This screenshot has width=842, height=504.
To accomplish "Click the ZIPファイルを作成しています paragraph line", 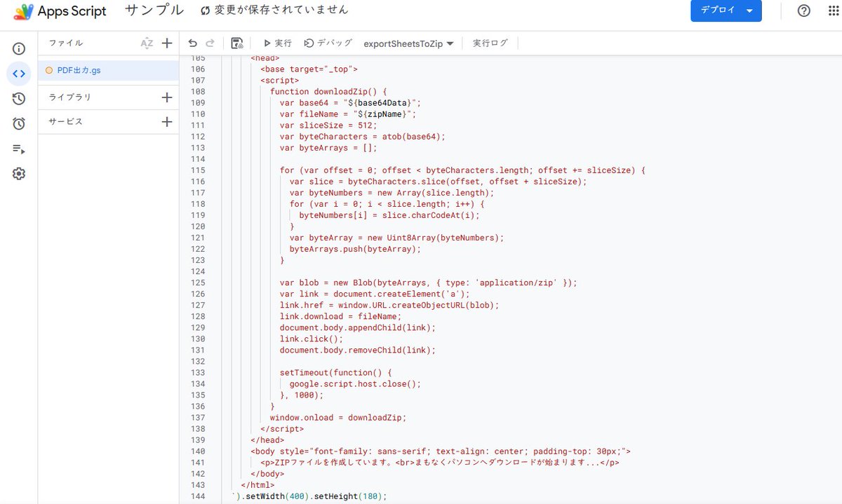I will click(440, 462).
